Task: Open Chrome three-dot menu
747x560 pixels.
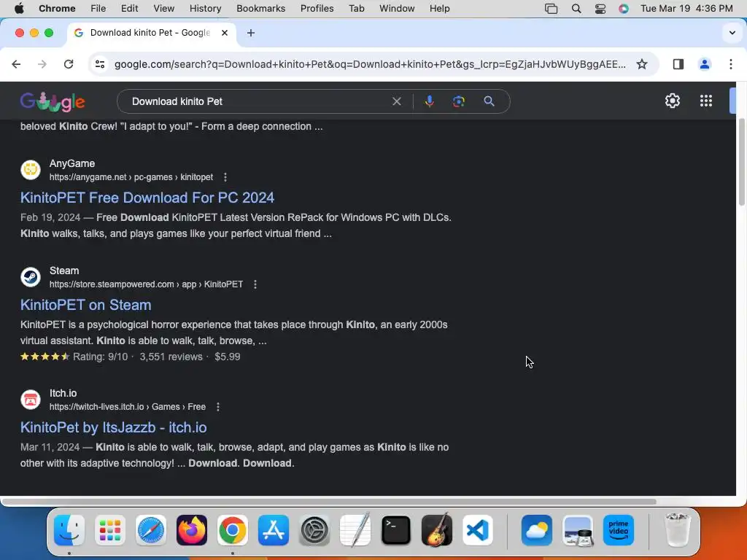Action: [731, 64]
